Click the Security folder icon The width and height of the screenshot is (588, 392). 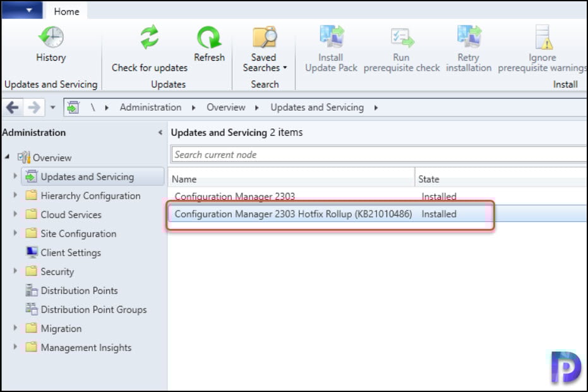pyautogui.click(x=31, y=271)
